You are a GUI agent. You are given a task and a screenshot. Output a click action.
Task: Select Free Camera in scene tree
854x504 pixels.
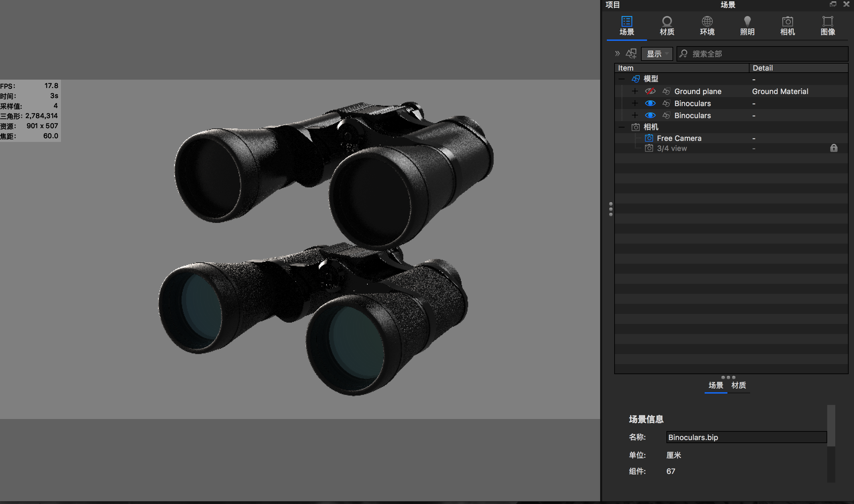click(679, 138)
